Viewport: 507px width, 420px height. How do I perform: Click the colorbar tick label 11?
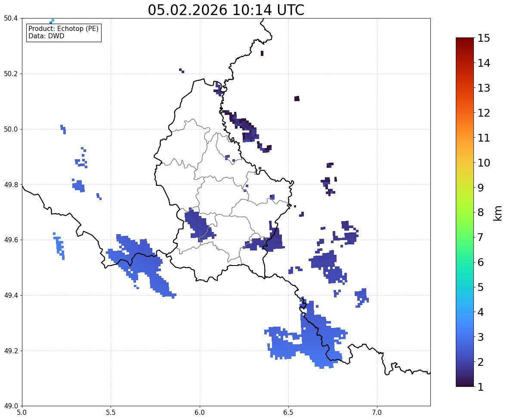click(x=484, y=138)
